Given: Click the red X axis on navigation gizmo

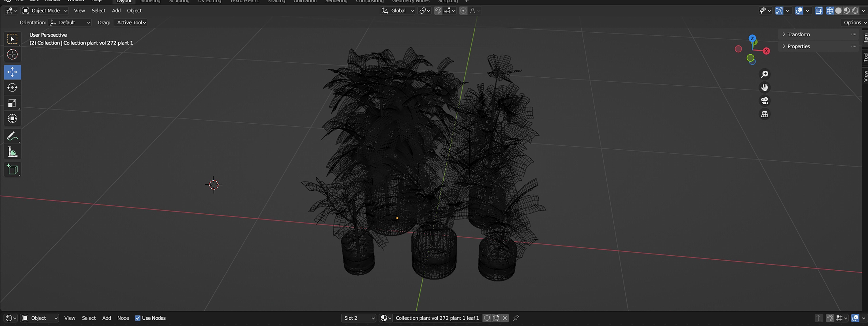Looking at the screenshot, I should pos(767,51).
